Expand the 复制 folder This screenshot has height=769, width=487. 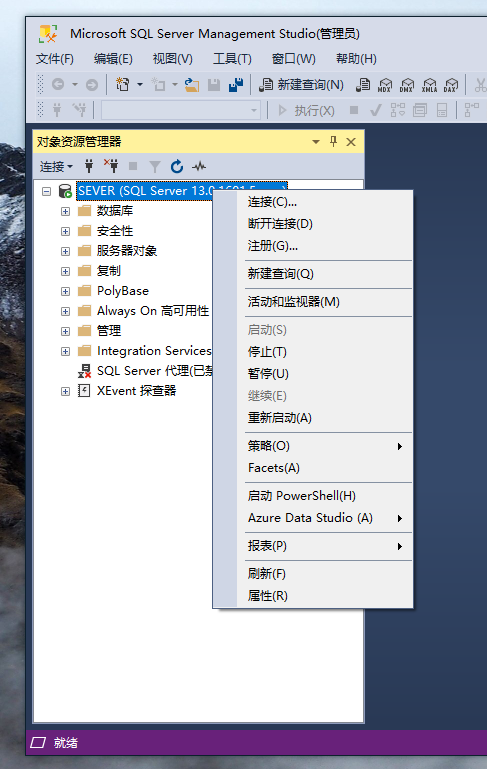[65, 271]
